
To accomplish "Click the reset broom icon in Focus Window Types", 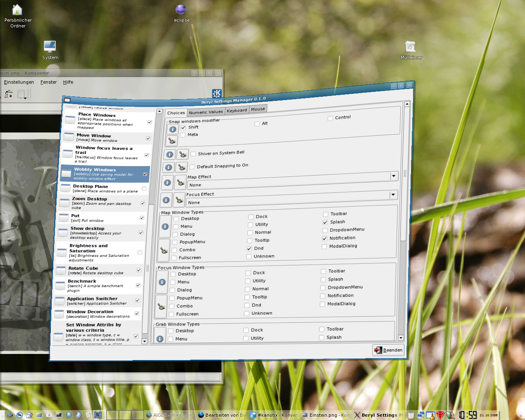I will (x=161, y=307).
